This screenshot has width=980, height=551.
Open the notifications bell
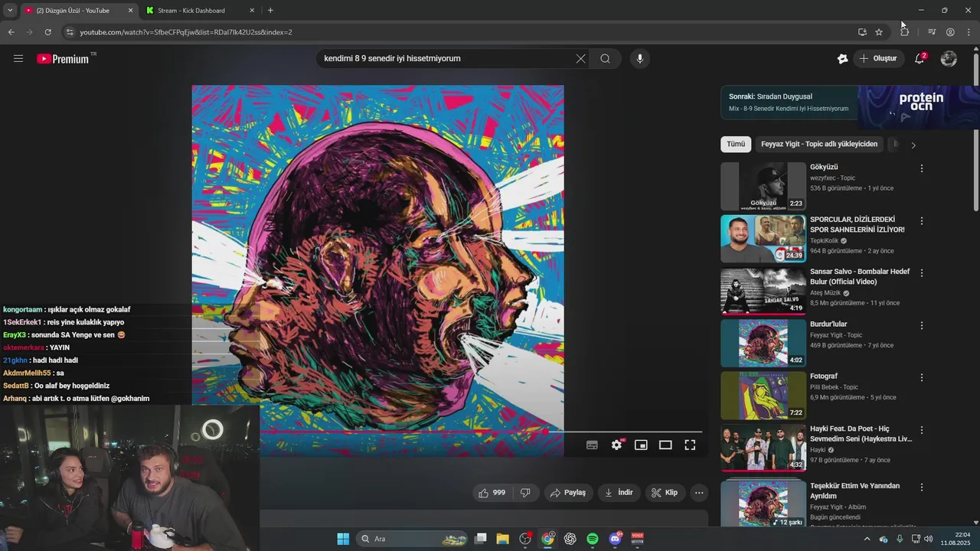coord(920,59)
